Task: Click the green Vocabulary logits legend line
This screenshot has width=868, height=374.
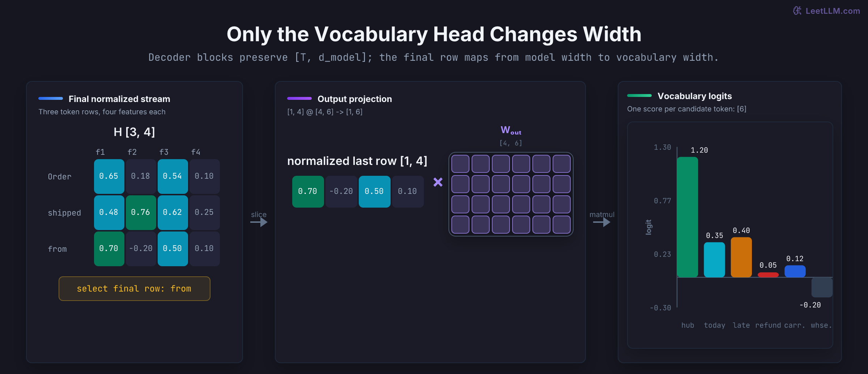Action: (x=639, y=95)
